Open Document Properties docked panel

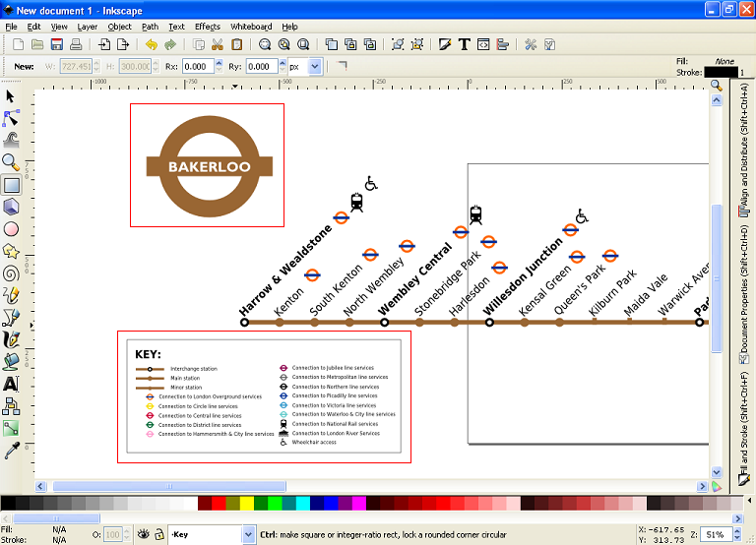(x=744, y=294)
